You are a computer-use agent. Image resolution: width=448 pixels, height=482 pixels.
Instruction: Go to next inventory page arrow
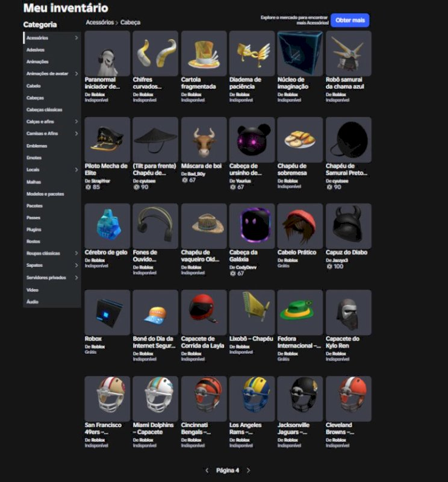[248, 471]
